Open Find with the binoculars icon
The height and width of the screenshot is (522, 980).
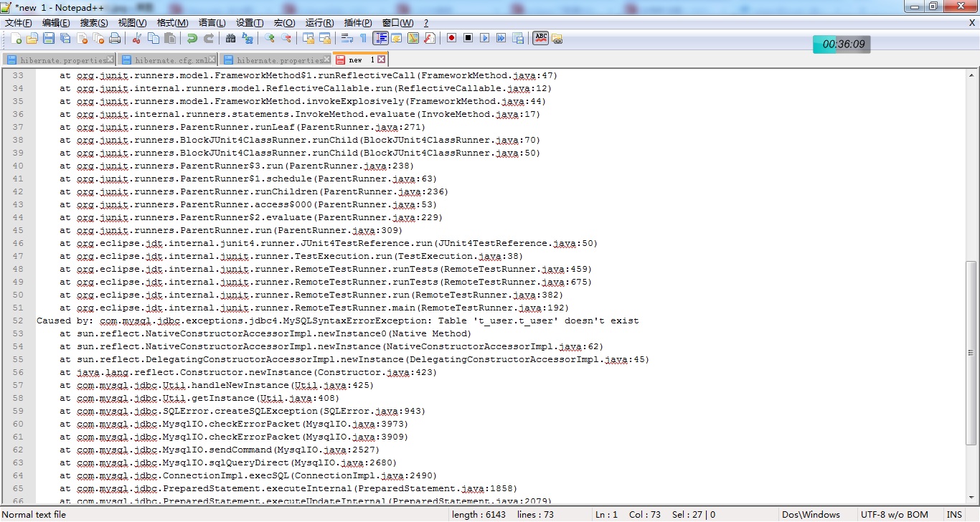230,38
